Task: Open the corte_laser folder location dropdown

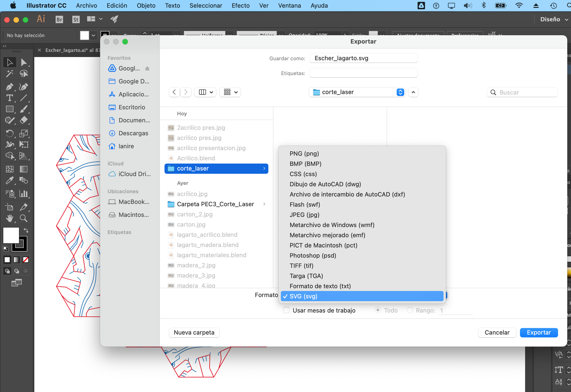Action: [357, 92]
